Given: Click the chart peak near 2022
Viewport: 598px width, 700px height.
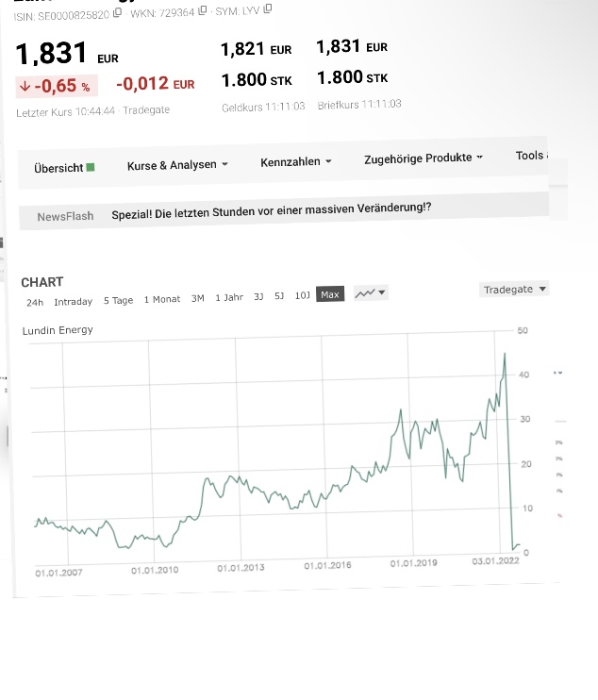Looking at the screenshot, I should click(505, 354).
